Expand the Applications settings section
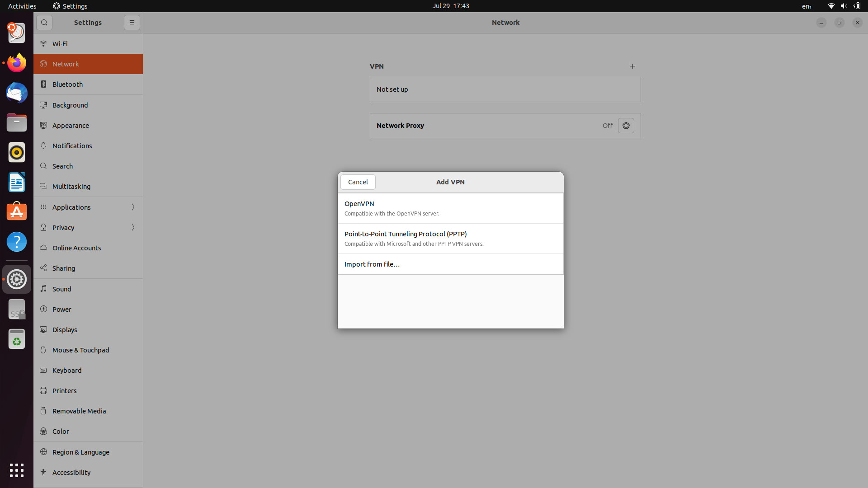Screen dimensions: 868x488 point(132,207)
